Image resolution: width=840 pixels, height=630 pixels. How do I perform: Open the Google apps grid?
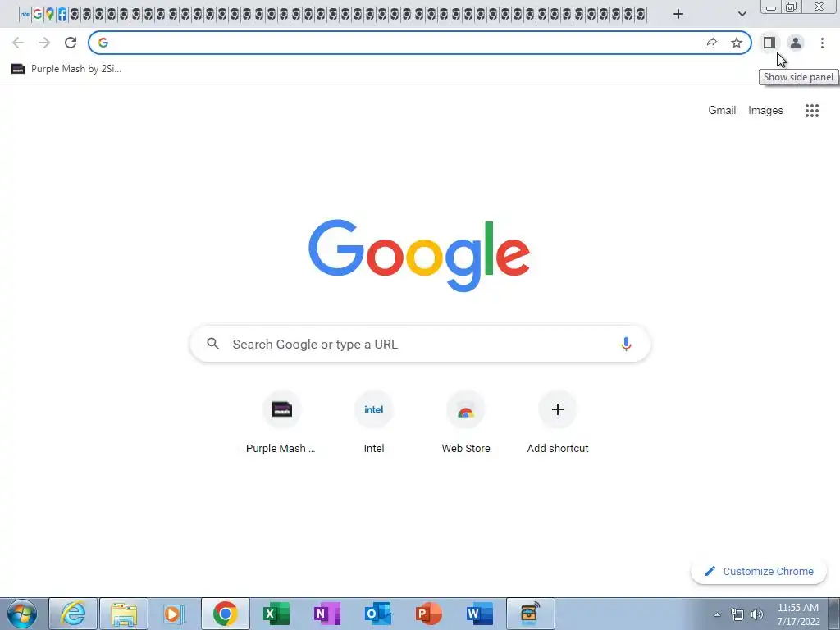811,111
